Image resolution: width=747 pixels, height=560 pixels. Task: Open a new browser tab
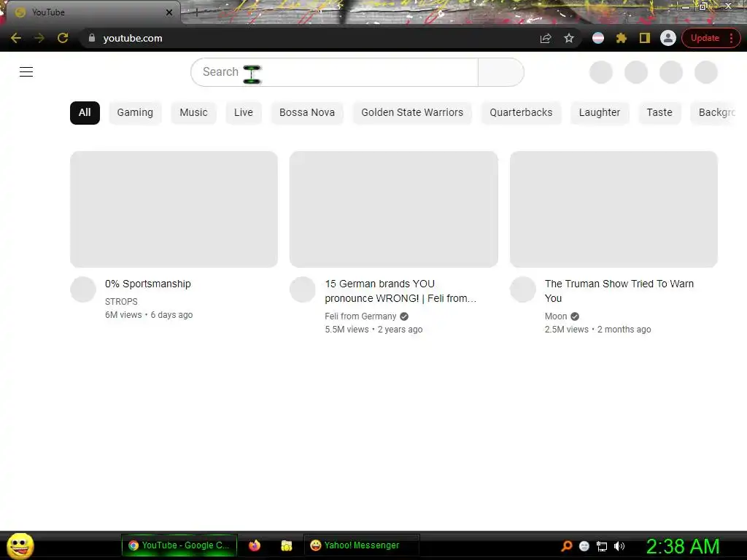[196, 12]
